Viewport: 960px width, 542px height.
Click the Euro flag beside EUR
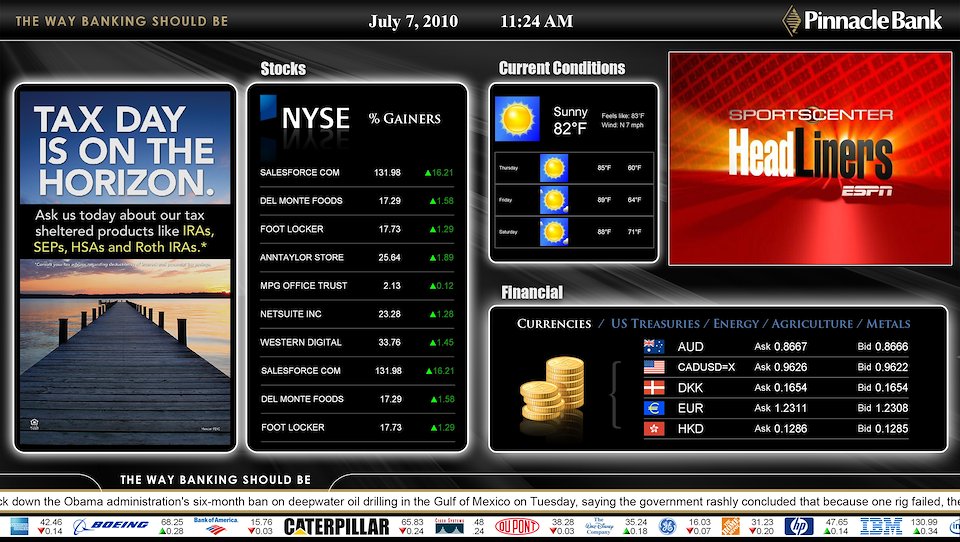(x=654, y=408)
